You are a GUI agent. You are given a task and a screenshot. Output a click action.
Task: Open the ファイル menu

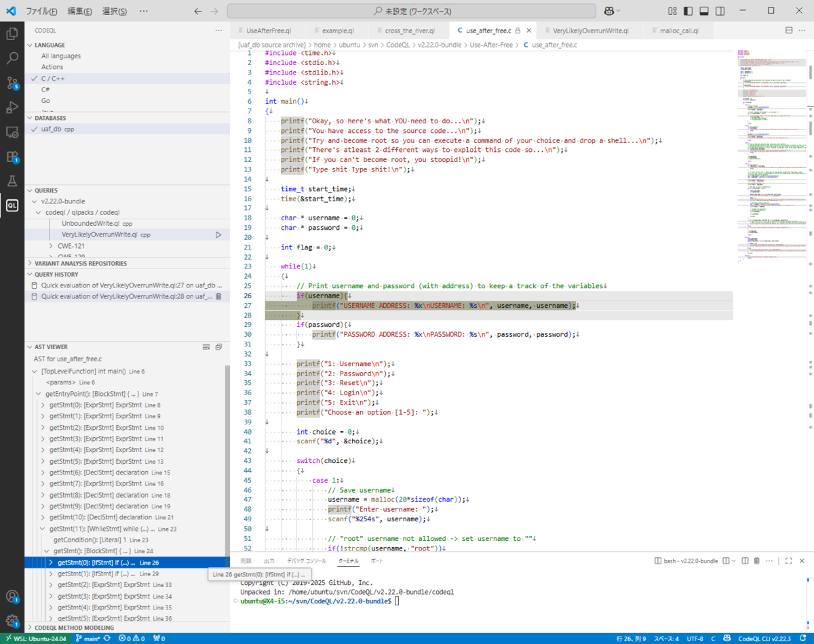[41, 12]
